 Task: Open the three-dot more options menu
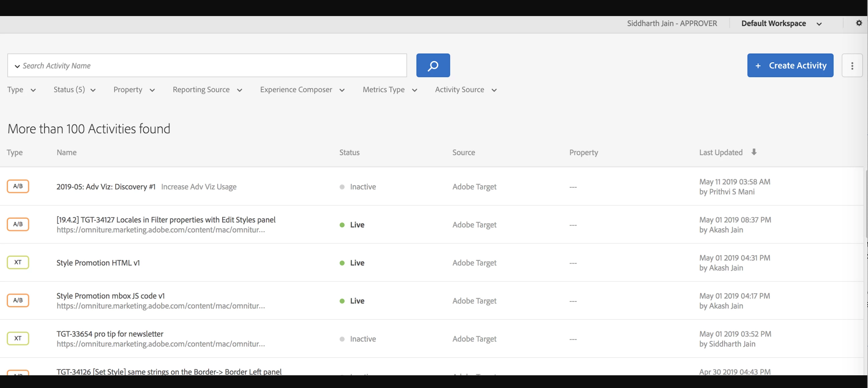click(x=852, y=65)
